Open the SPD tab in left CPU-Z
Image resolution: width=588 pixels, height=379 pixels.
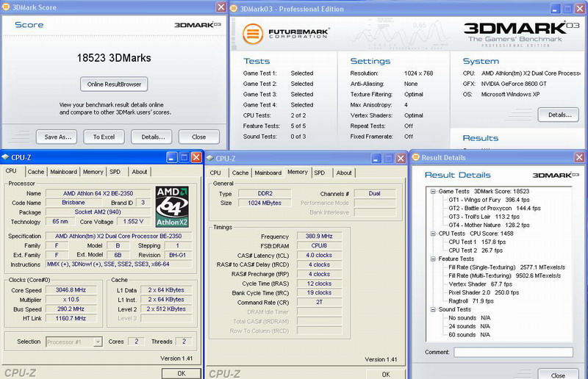(x=115, y=172)
